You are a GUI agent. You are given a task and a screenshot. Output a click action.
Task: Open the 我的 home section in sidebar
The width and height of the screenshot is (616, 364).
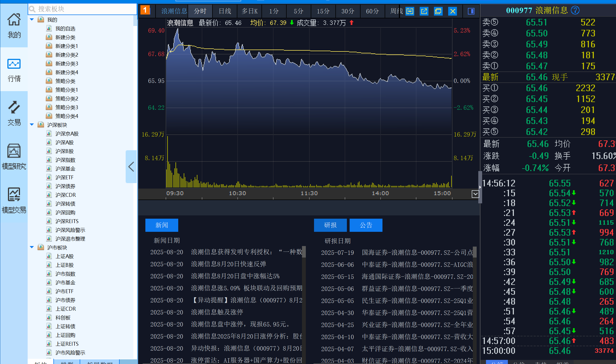point(14,26)
